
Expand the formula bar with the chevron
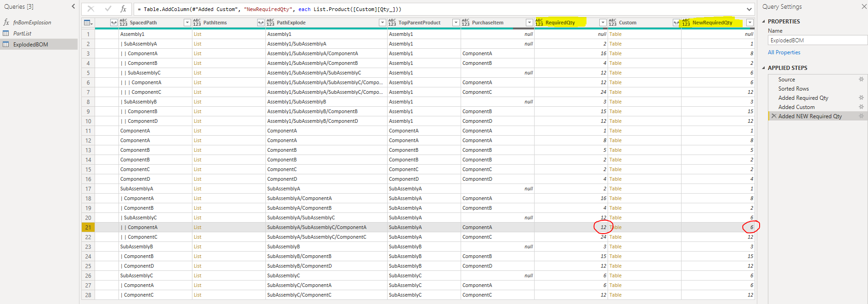coord(749,9)
